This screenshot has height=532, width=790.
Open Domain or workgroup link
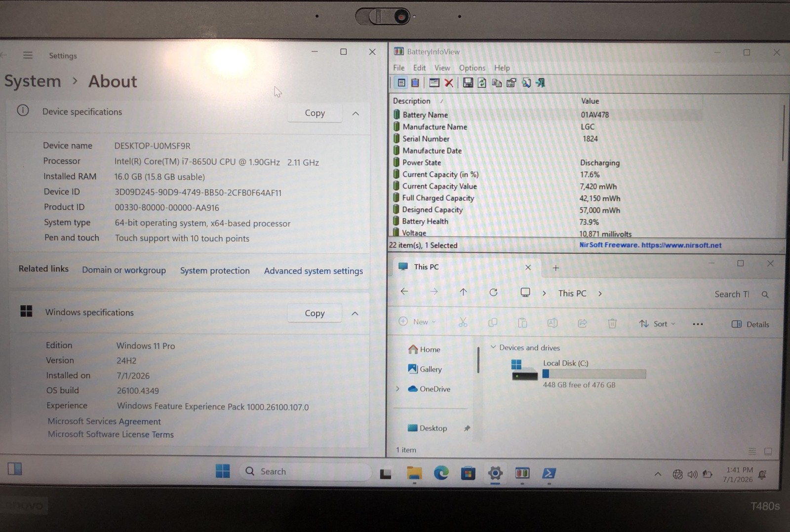point(124,270)
